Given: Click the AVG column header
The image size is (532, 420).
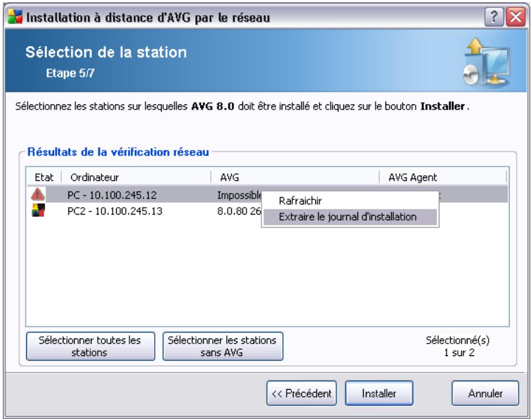Looking at the screenshot, I should click(295, 177).
